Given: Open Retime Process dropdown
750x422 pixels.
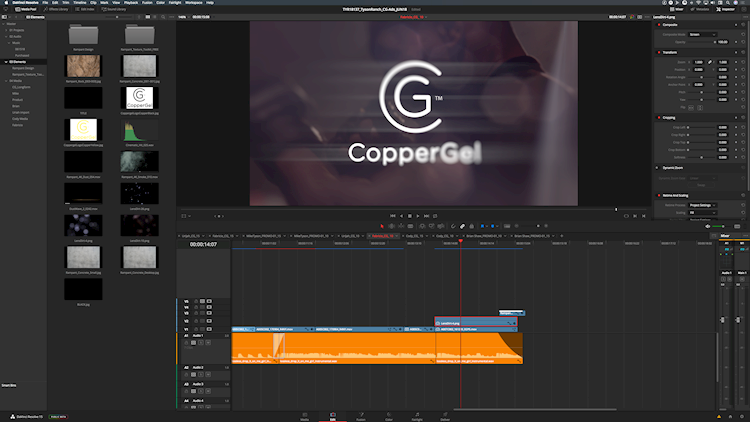Looking at the screenshot, I should click(x=702, y=205).
